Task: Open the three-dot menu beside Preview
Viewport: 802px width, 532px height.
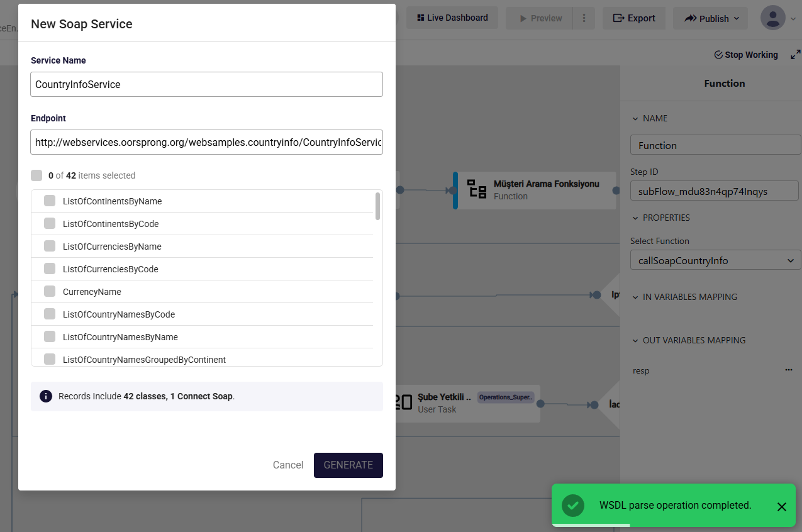Action: pos(584,18)
